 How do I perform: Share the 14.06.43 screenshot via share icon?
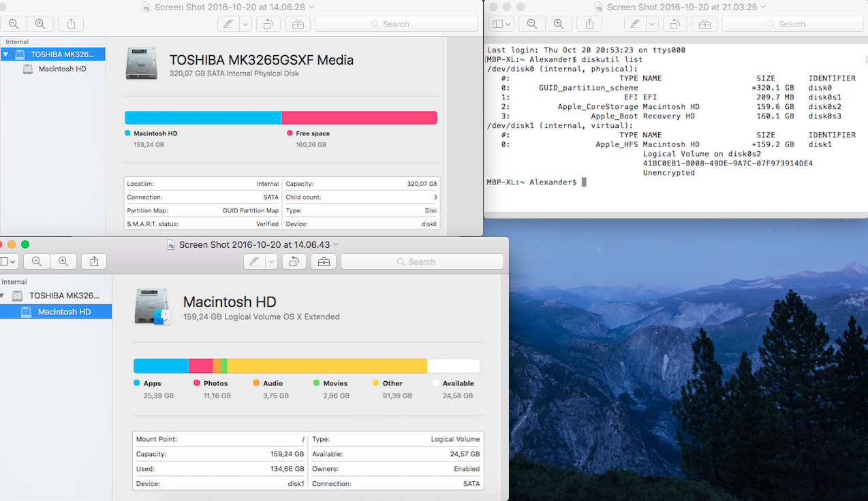[x=94, y=261]
